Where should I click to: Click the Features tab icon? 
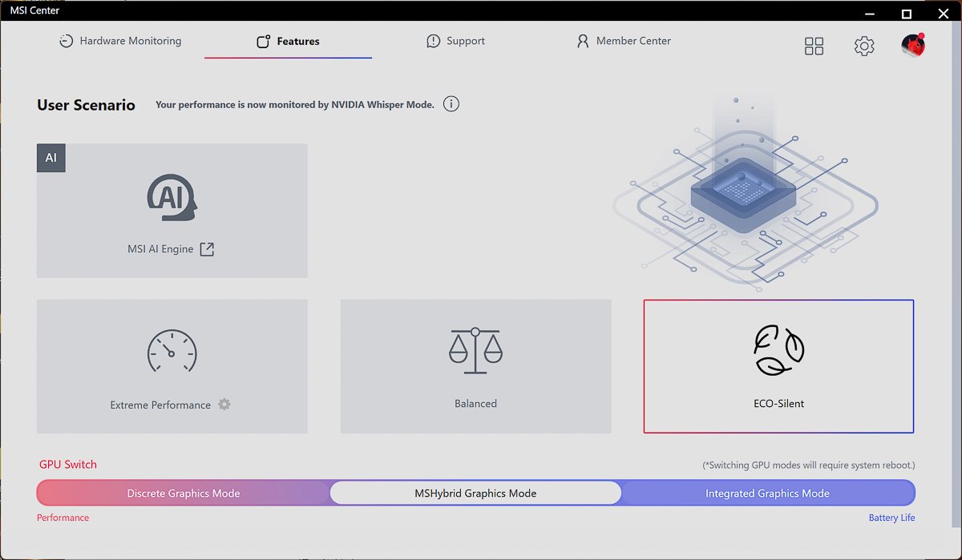pos(263,42)
